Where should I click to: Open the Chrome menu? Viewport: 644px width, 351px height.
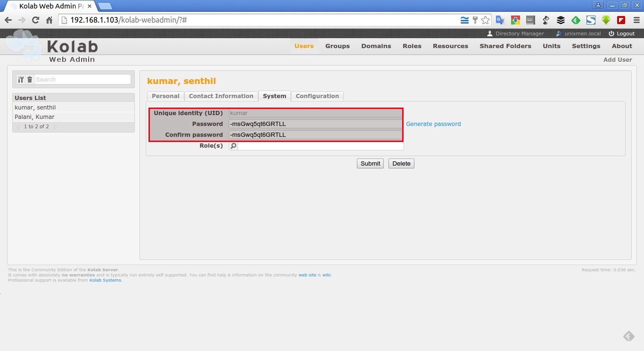(x=636, y=20)
